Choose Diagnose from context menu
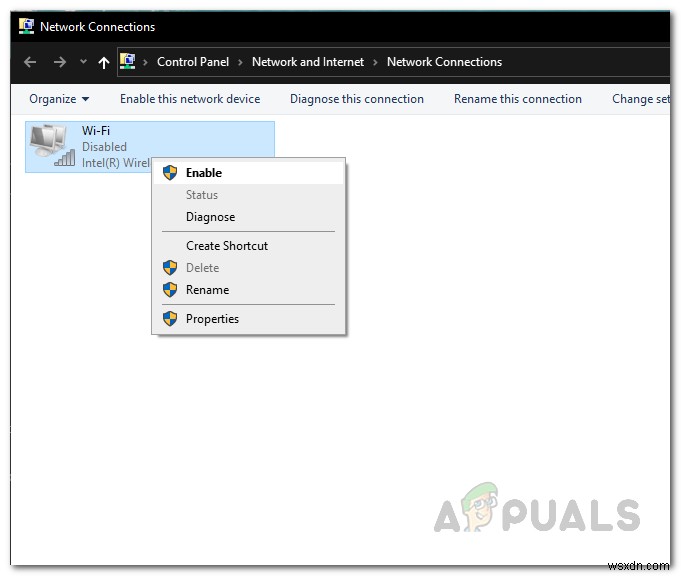The height and width of the screenshot is (576, 681). tap(249, 217)
